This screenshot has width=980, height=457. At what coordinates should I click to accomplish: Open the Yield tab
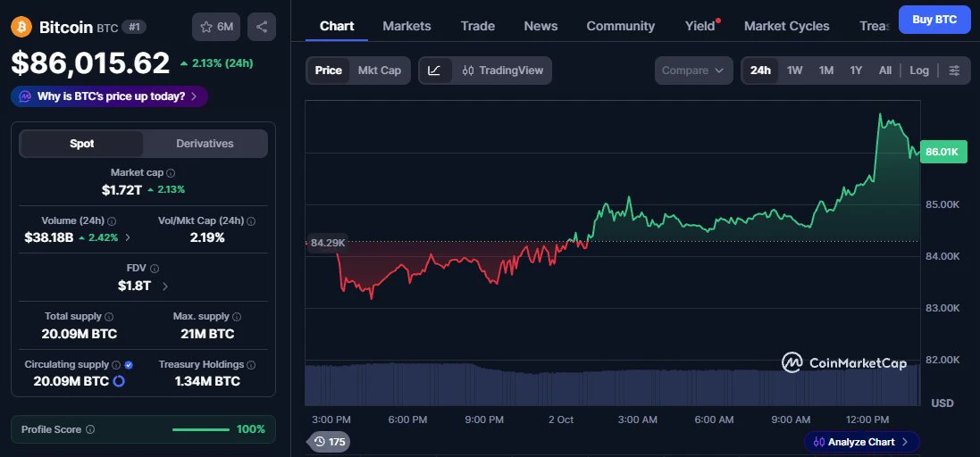tap(700, 26)
